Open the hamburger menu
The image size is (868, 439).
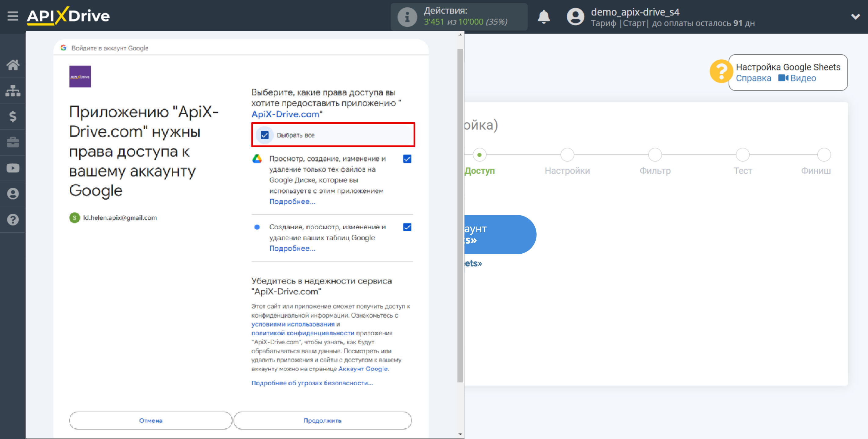pyautogui.click(x=13, y=16)
